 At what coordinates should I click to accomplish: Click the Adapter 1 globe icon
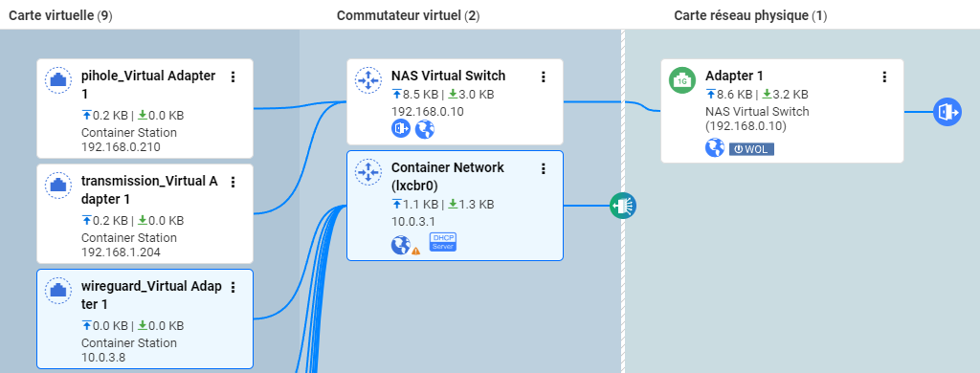(715, 148)
